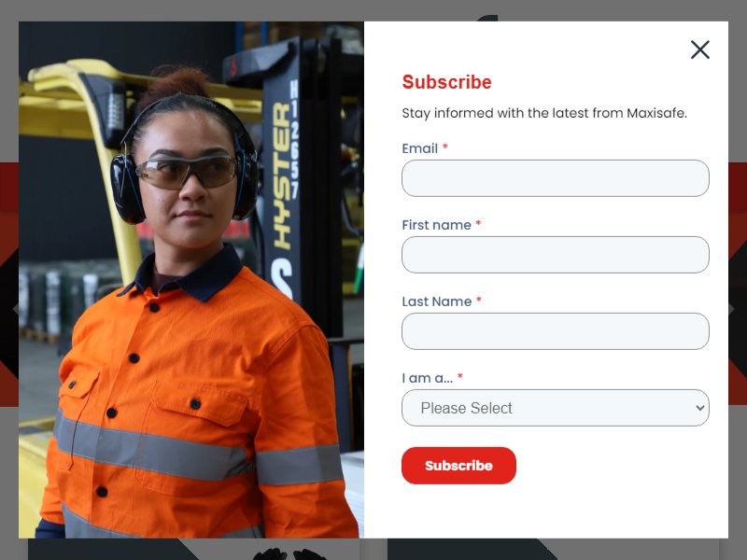
Task: Submit the form with the red Subscribe button
Action: click(x=458, y=466)
